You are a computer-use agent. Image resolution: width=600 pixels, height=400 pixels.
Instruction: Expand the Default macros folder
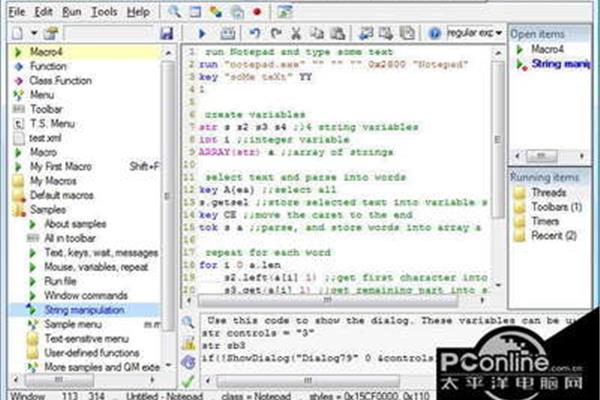point(62,195)
